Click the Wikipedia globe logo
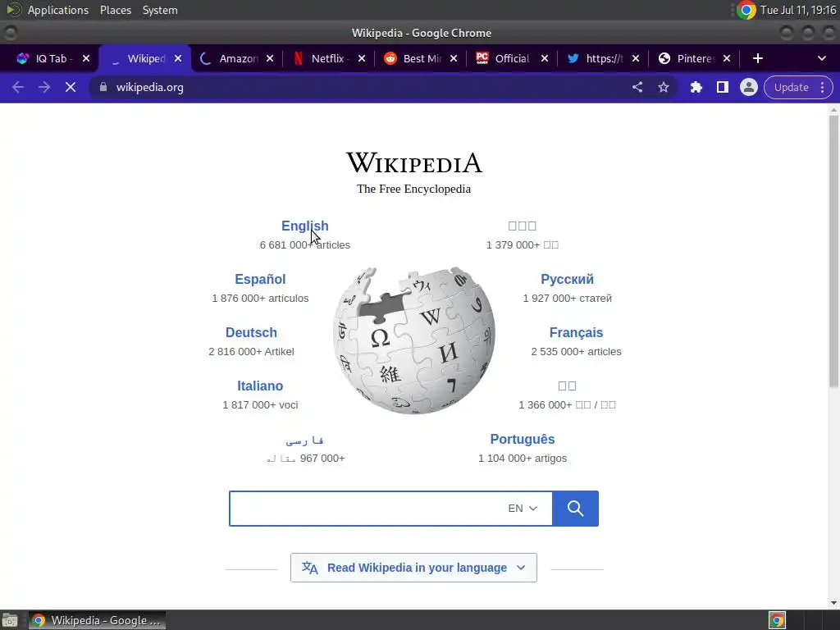This screenshot has height=630, width=840. coord(414,340)
